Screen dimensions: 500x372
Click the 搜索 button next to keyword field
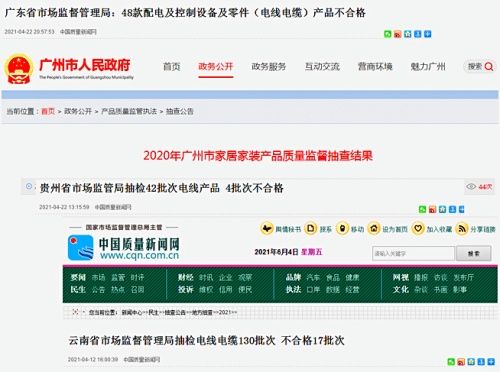point(474,253)
